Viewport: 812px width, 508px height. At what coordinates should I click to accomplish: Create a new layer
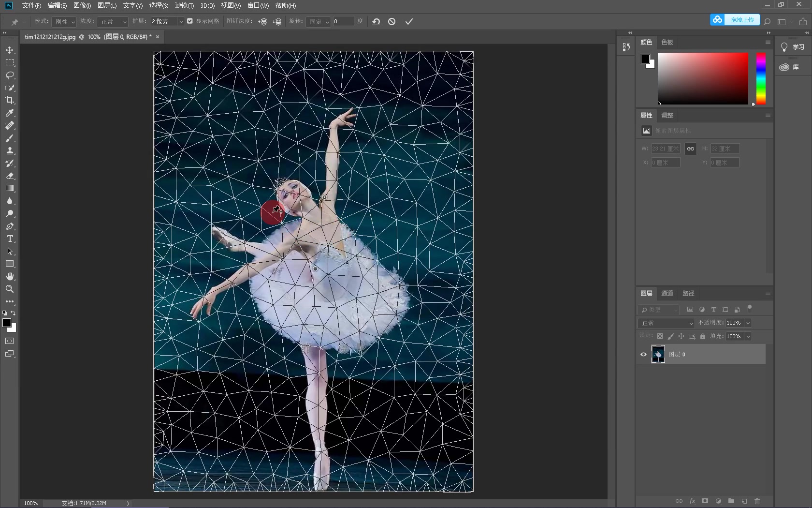pyautogui.click(x=744, y=502)
